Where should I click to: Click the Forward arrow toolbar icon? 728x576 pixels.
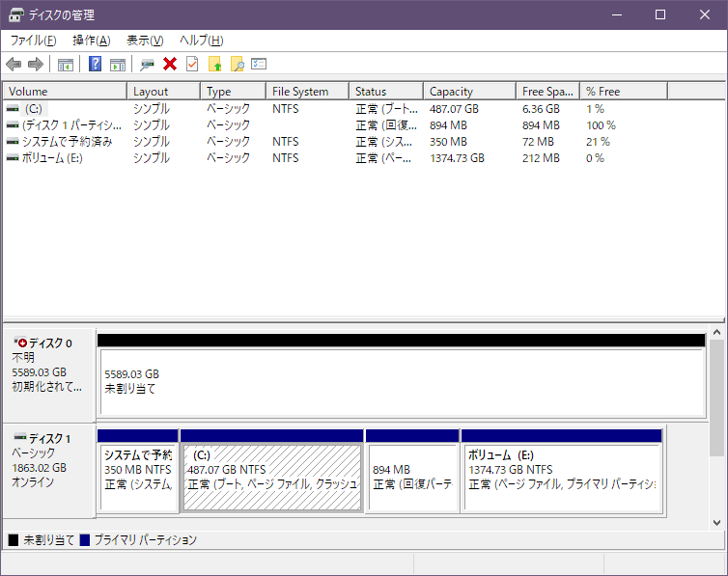point(36,64)
